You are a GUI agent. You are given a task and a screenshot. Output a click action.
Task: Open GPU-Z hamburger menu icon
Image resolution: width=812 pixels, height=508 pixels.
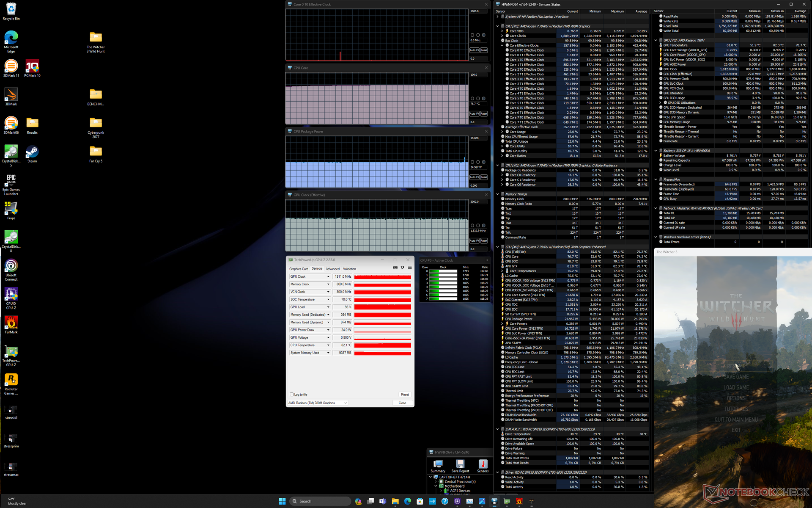pos(410,268)
